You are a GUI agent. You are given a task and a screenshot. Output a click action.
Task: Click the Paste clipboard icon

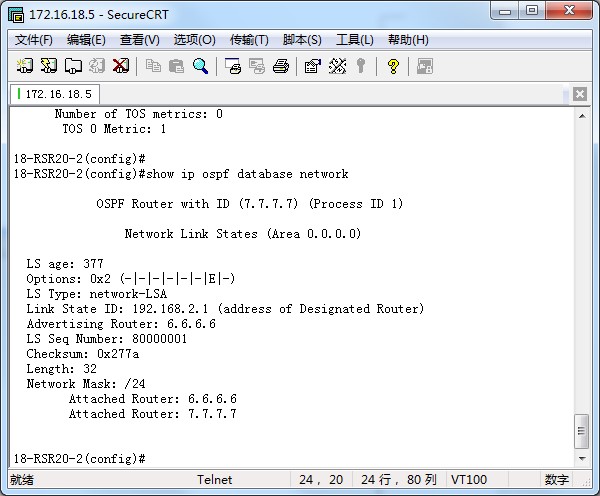coord(176,67)
